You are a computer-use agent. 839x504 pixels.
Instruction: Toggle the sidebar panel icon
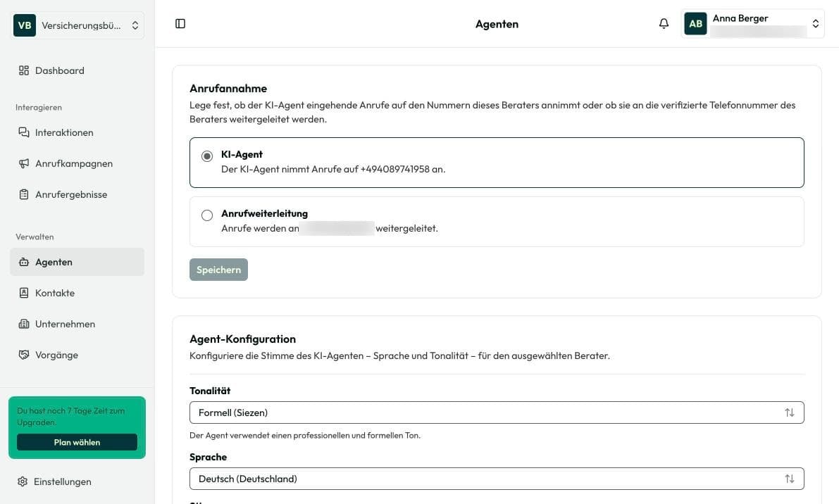point(180,23)
